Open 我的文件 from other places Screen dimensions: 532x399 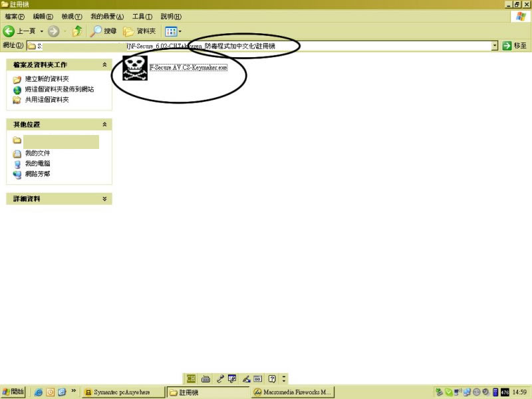click(37, 154)
